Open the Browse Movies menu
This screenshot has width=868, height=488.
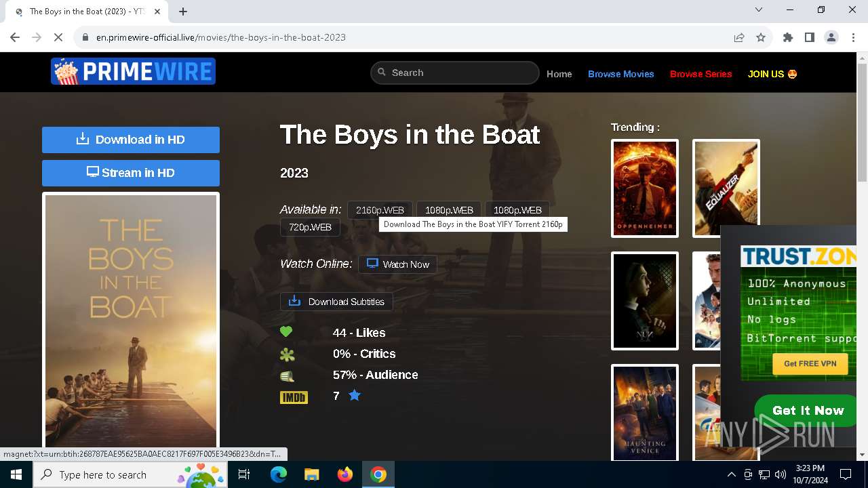click(621, 74)
